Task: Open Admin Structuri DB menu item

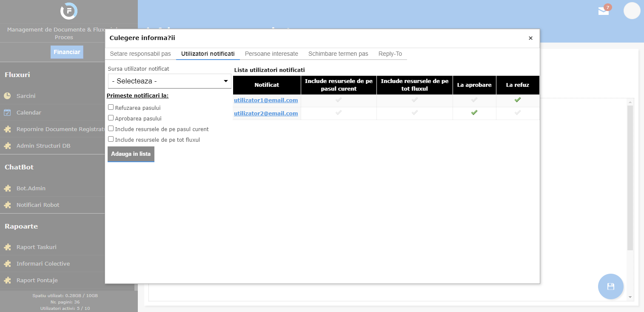Action: point(43,146)
